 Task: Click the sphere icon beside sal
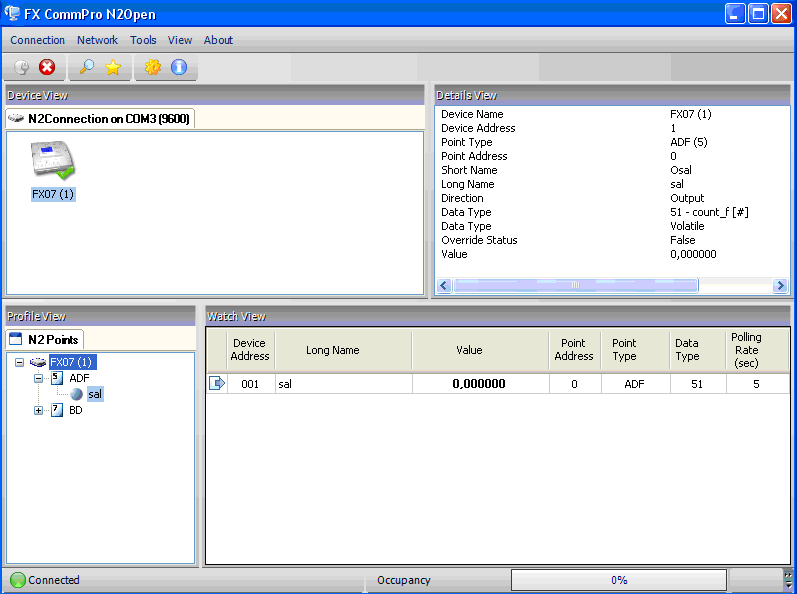76,394
